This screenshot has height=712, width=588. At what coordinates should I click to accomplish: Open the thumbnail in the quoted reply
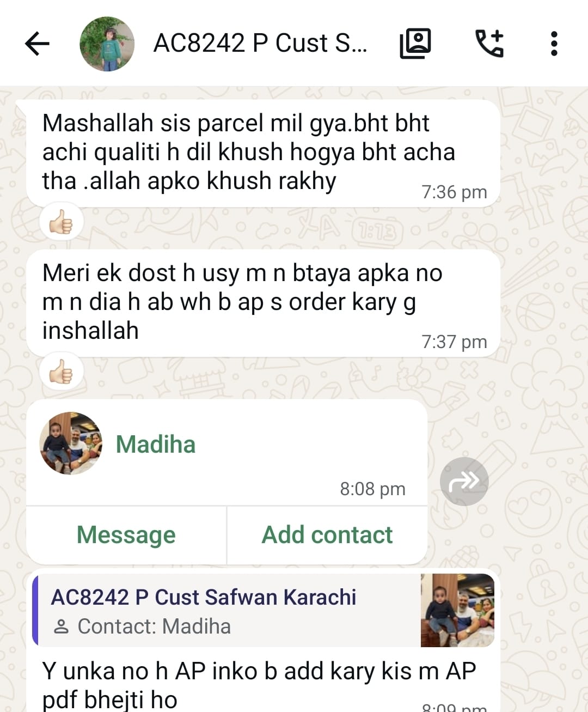pyautogui.click(x=457, y=610)
